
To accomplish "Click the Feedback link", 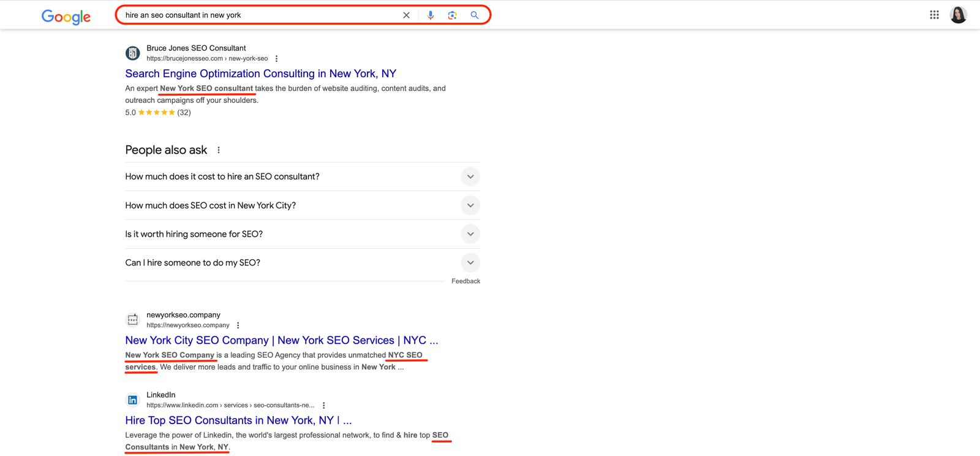I will [x=466, y=281].
